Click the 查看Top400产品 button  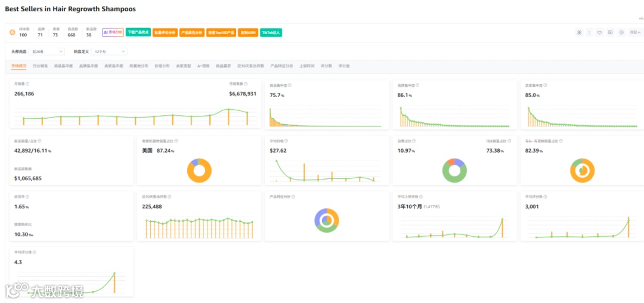pos(221,32)
